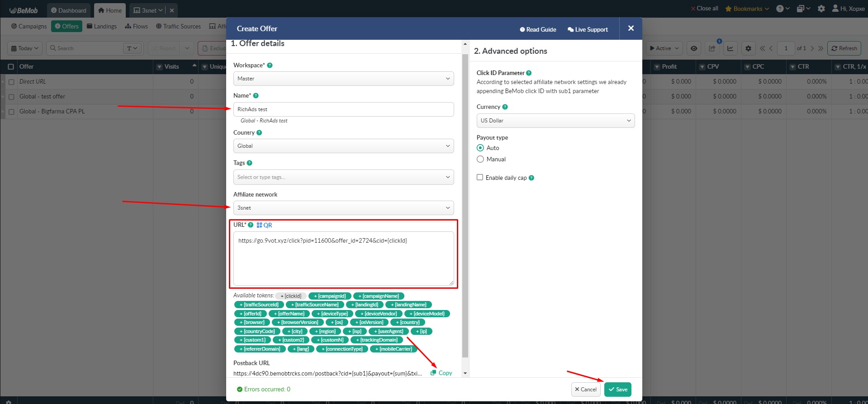
Task: Open the settings gear in top bar
Action: coord(821,9)
